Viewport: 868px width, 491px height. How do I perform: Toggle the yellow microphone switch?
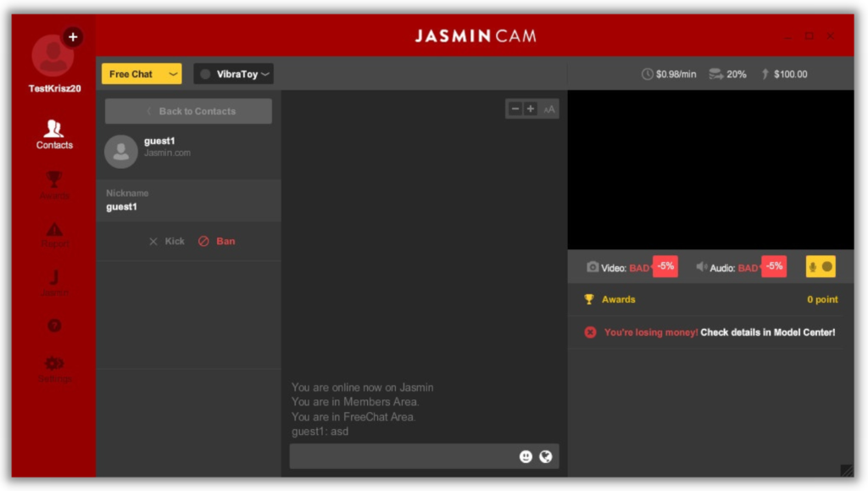pyautogui.click(x=821, y=267)
